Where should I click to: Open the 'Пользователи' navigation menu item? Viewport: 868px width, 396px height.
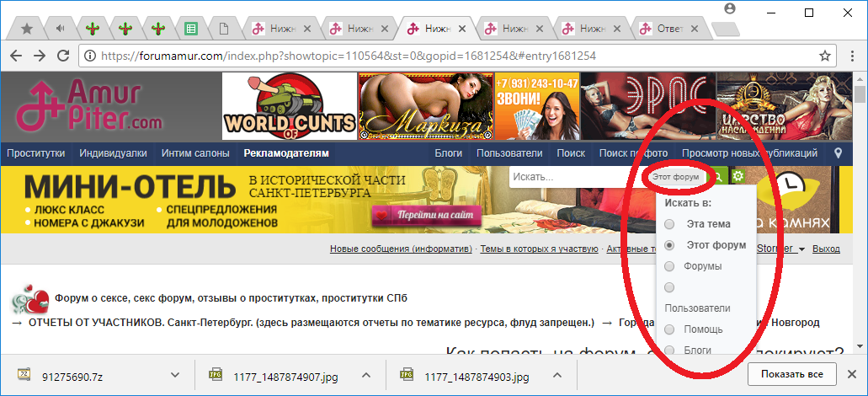pos(509,153)
